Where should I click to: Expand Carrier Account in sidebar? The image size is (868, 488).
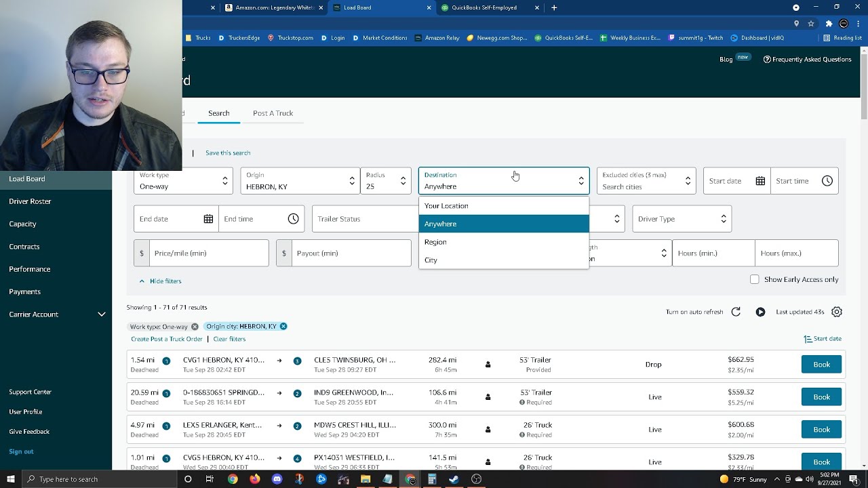click(102, 314)
